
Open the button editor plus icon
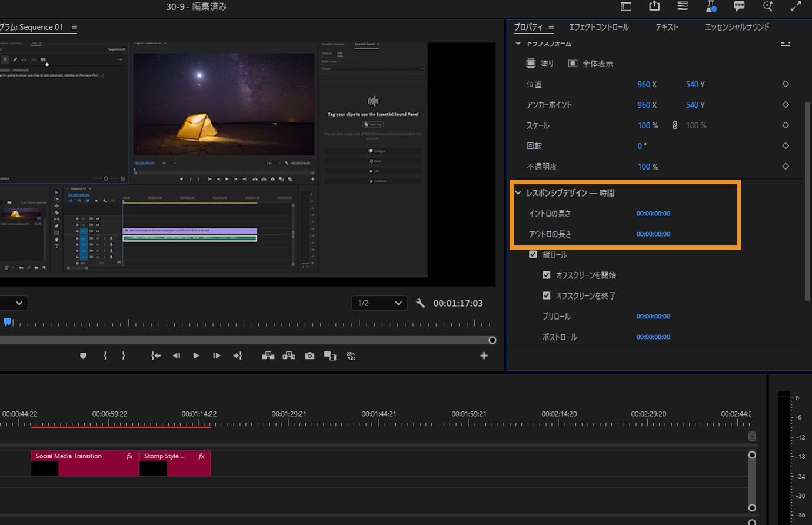484,355
